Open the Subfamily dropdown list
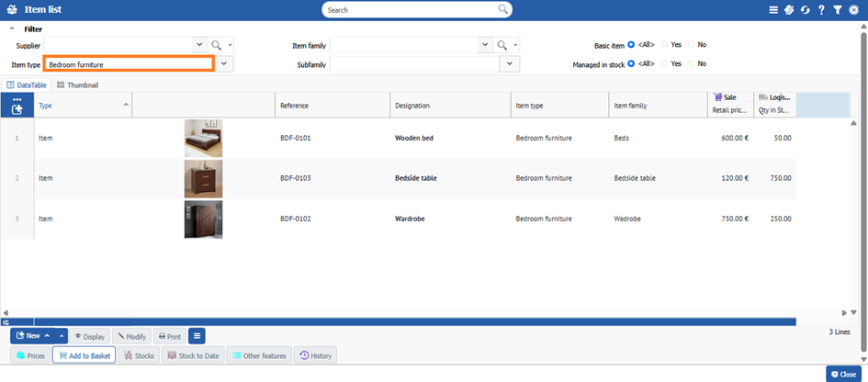Screen dimensions: 868x382 click(x=510, y=64)
